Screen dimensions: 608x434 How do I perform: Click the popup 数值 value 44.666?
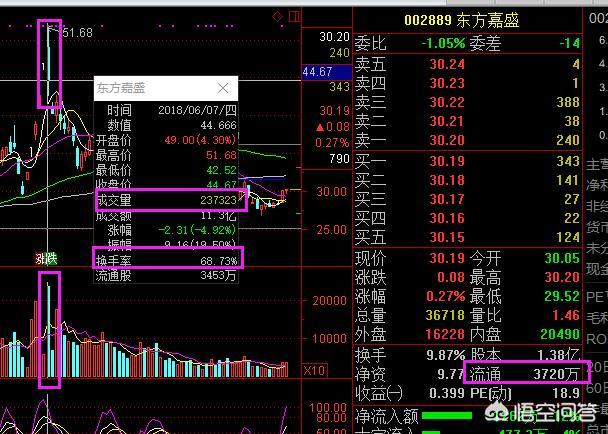[218, 125]
